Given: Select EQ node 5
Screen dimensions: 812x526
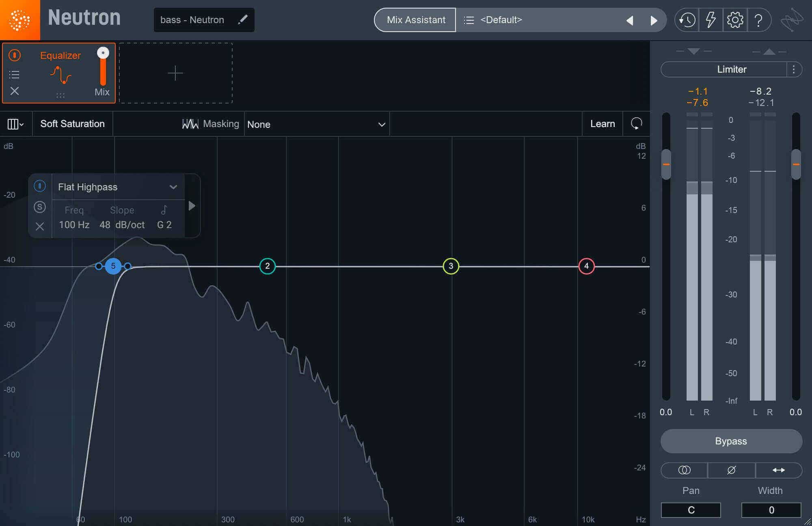Looking at the screenshot, I should point(113,266).
